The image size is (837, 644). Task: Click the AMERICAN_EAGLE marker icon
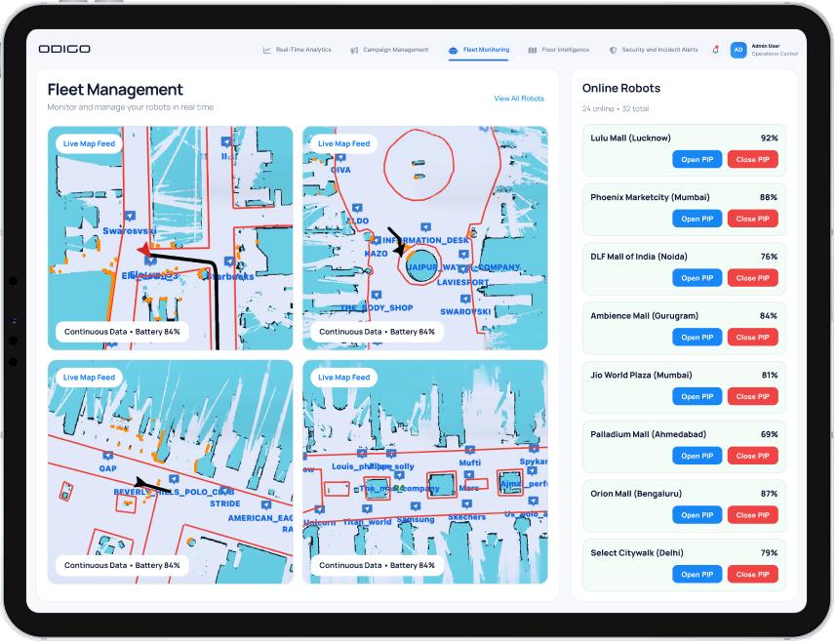[x=266, y=504]
